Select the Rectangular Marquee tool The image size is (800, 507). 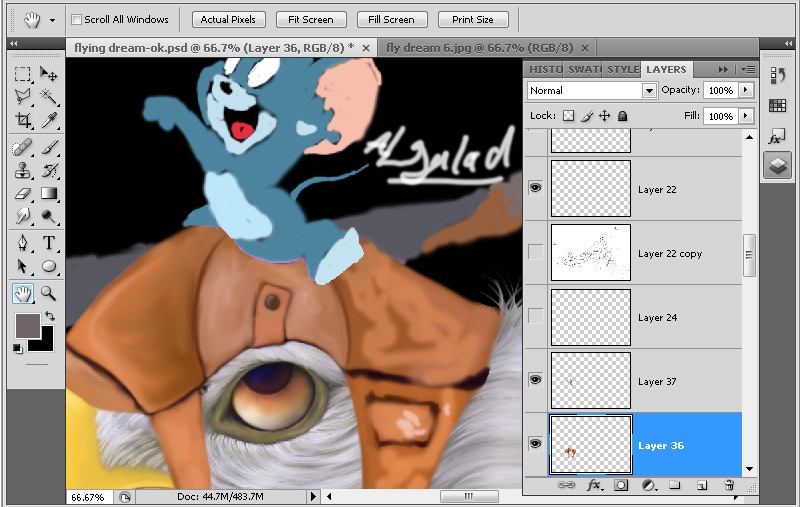(22, 74)
